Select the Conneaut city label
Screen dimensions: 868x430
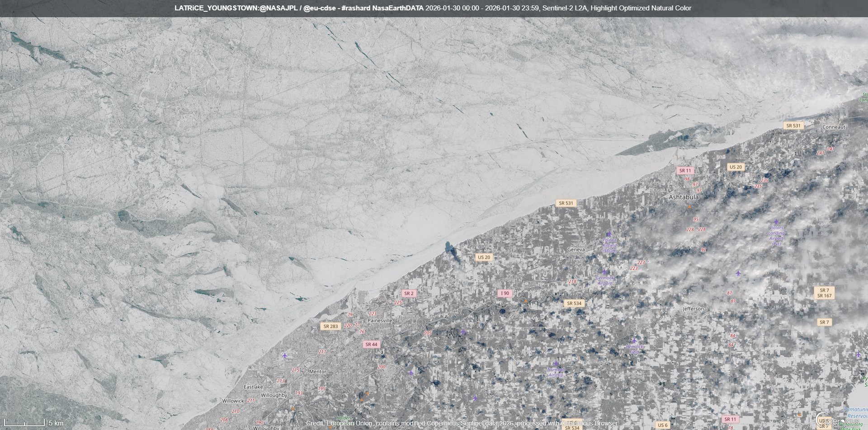(834, 127)
